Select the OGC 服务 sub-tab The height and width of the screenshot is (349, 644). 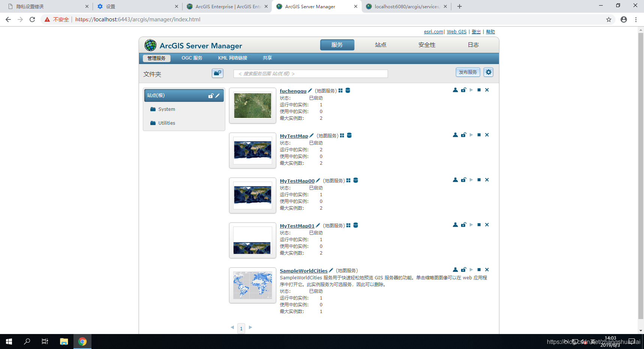(192, 58)
